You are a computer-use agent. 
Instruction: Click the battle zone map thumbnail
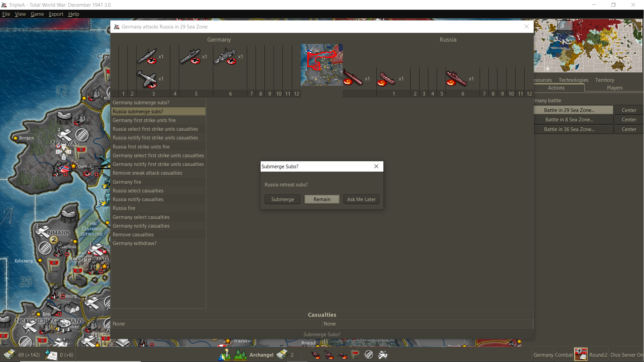click(322, 65)
